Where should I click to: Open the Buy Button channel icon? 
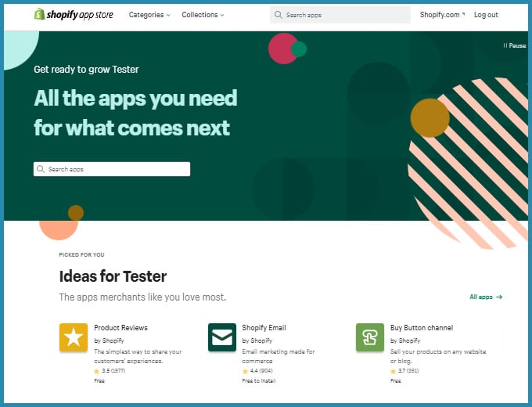pos(369,337)
